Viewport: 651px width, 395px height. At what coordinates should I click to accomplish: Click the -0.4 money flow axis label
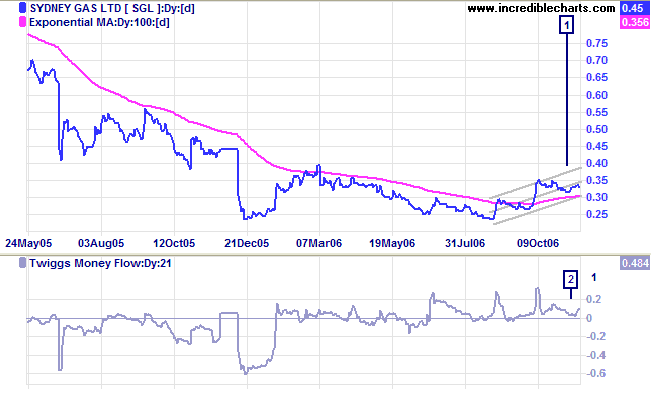click(596, 355)
